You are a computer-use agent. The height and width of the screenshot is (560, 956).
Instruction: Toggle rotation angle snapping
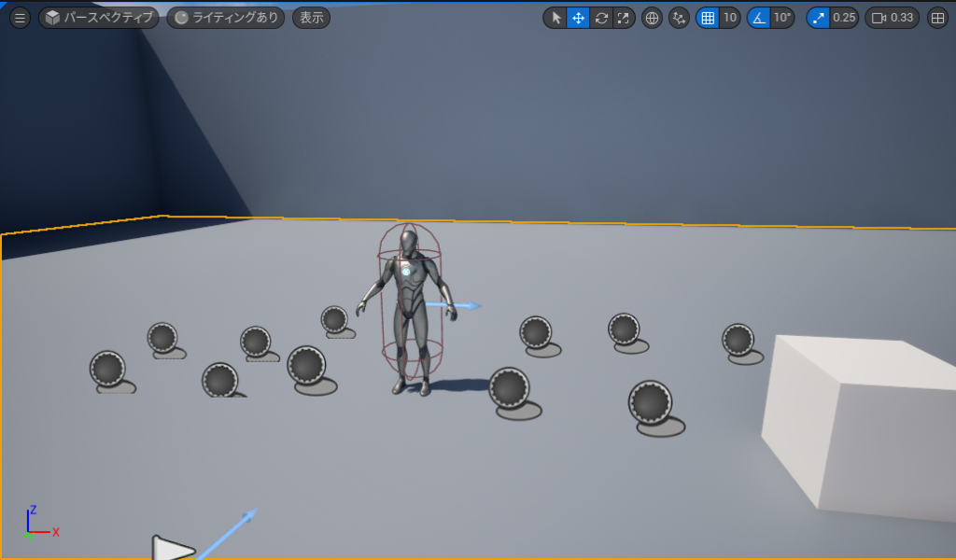[759, 18]
